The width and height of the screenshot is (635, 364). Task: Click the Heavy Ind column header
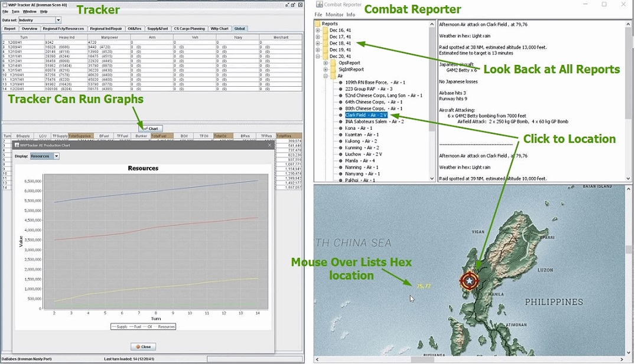[x=66, y=37]
